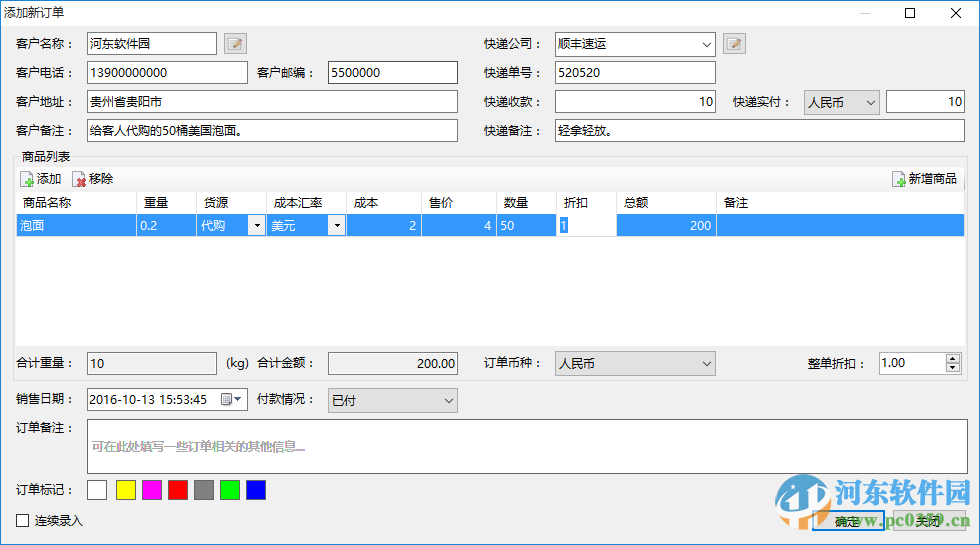Image resolution: width=980 pixels, height=545 pixels.
Task: Click the 成本 cell showing 2
Action: click(x=384, y=226)
